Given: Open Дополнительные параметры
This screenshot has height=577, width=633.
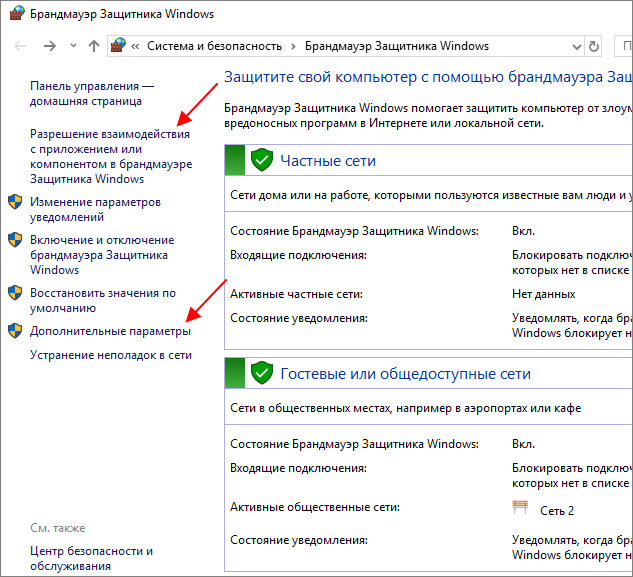Looking at the screenshot, I should click(110, 331).
